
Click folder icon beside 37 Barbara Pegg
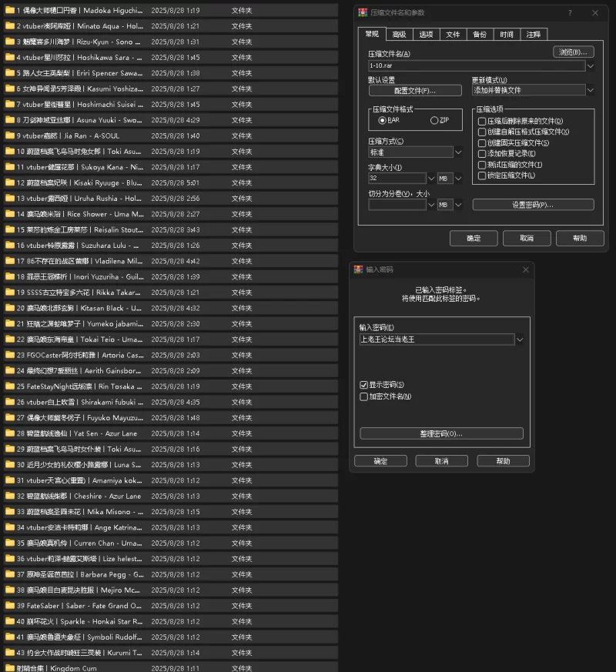(9, 574)
